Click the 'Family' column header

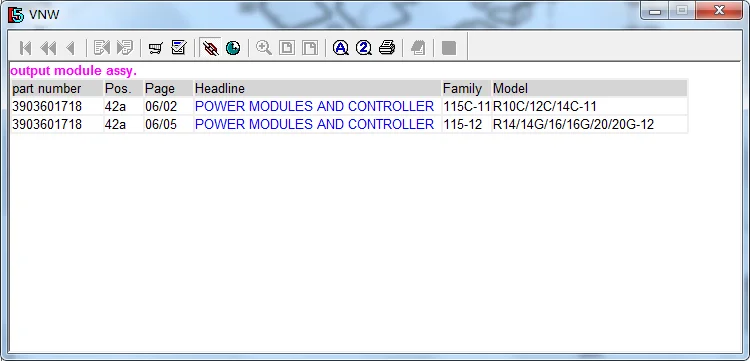click(x=466, y=88)
